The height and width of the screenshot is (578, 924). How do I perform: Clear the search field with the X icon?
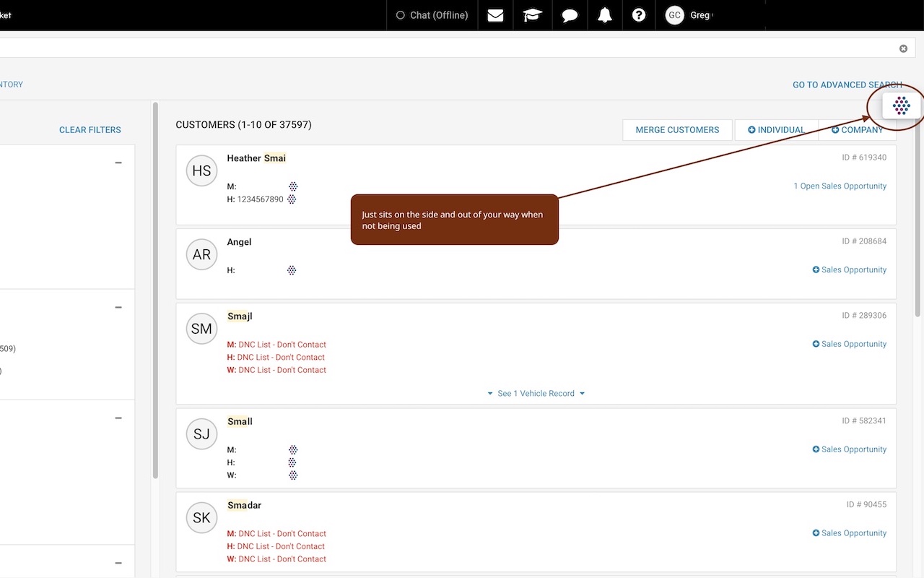(903, 48)
